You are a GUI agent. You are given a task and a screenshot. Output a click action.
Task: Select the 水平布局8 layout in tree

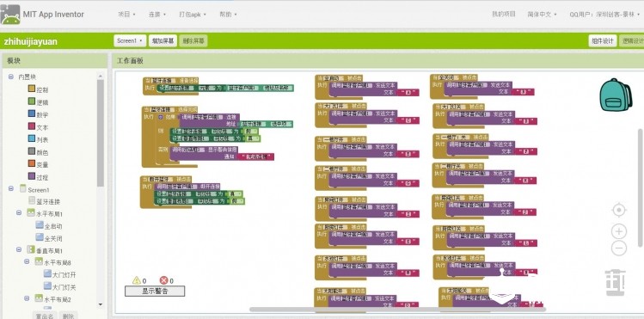click(x=52, y=262)
